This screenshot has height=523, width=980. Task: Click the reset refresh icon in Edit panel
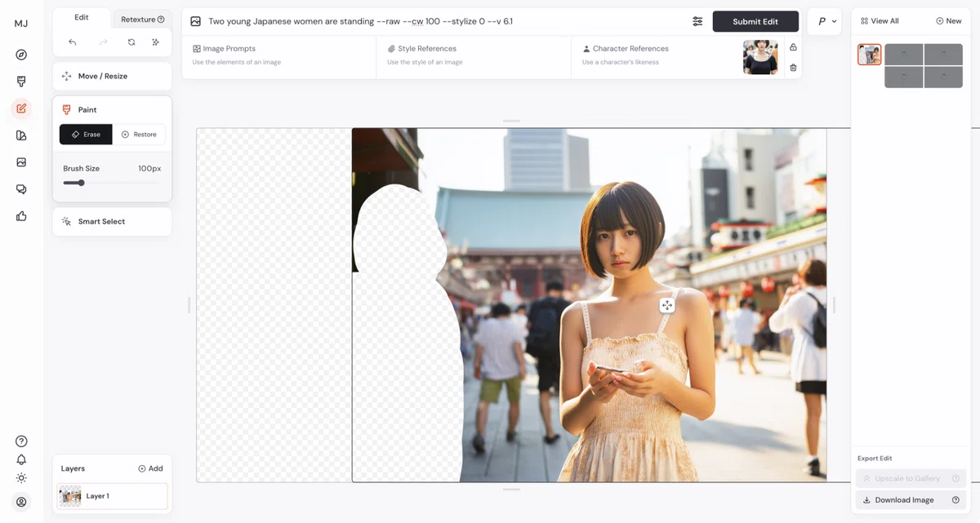point(131,42)
